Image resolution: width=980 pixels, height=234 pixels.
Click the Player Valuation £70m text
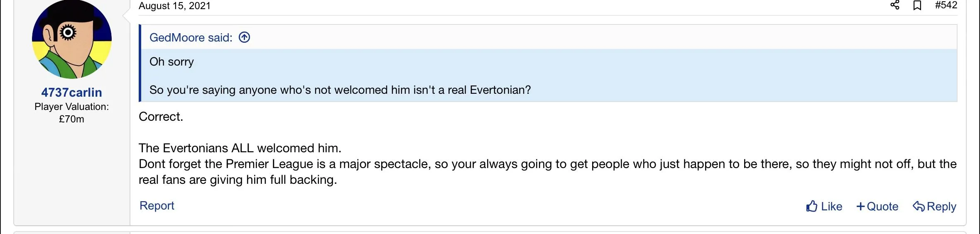[71, 113]
